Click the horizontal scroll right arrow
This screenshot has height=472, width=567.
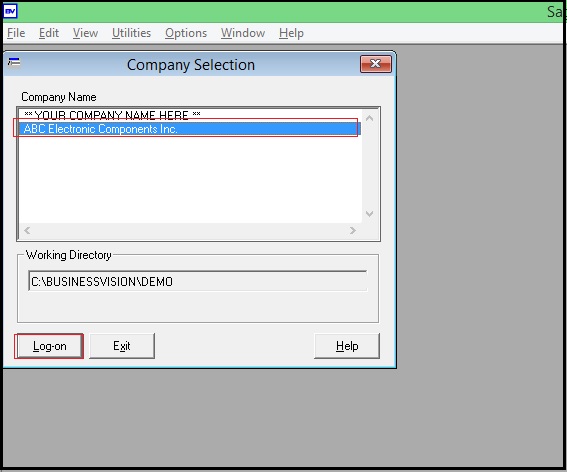point(353,230)
